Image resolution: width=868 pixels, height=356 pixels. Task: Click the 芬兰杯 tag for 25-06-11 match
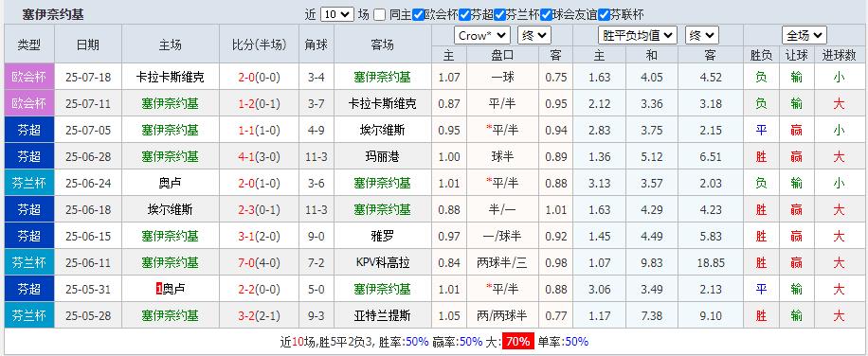pos(29,262)
